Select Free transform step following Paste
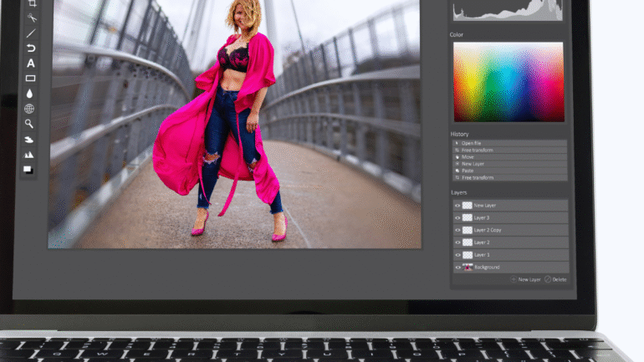644x362 pixels. coord(509,178)
